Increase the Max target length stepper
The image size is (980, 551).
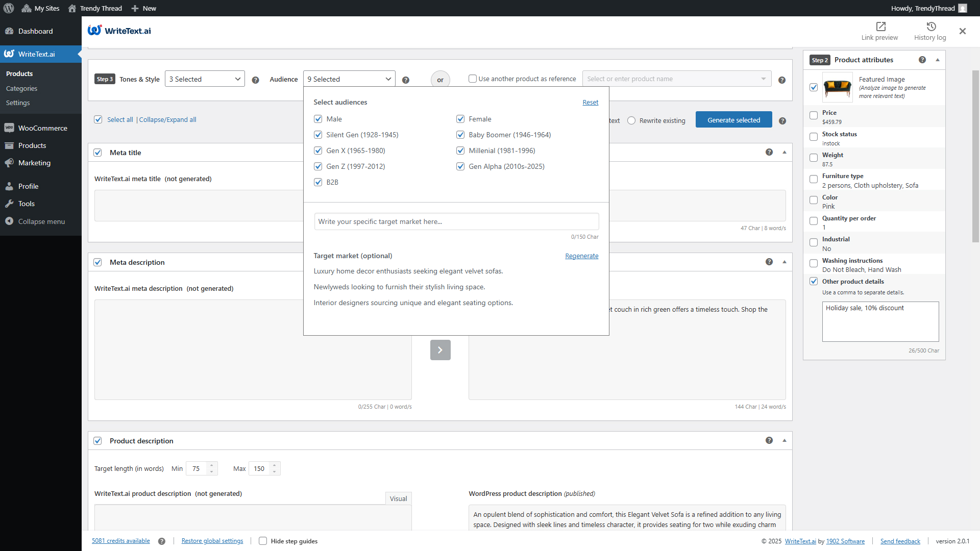pos(275,465)
